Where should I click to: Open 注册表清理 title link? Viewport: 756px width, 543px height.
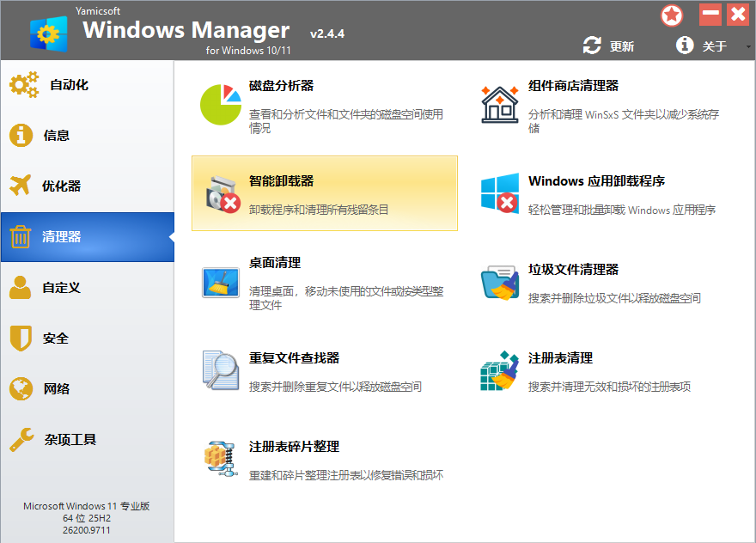point(560,357)
